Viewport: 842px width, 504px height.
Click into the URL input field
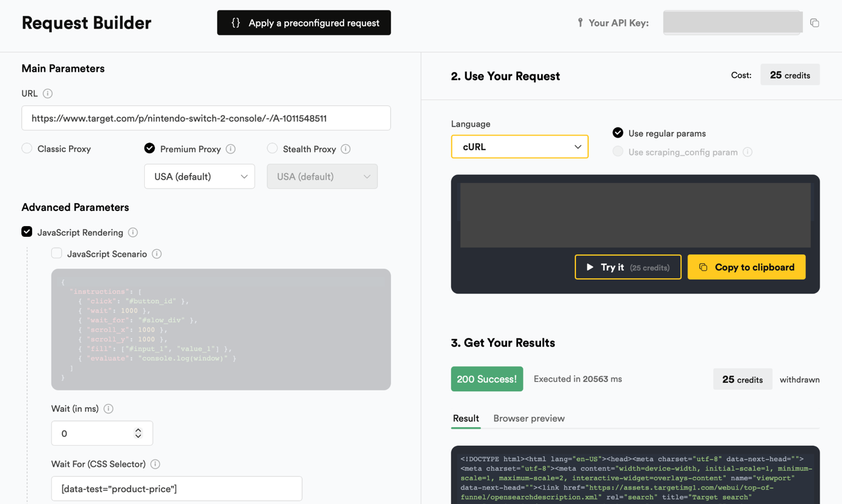(206, 118)
